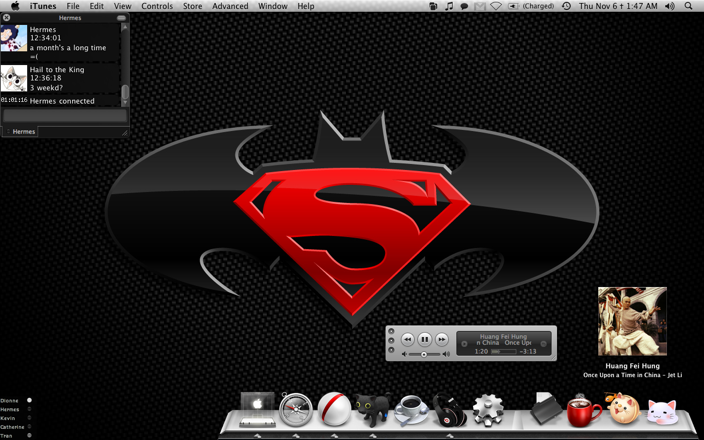Open the black folder stack in dock
Image resolution: width=704 pixels, height=440 pixels.
[545, 409]
